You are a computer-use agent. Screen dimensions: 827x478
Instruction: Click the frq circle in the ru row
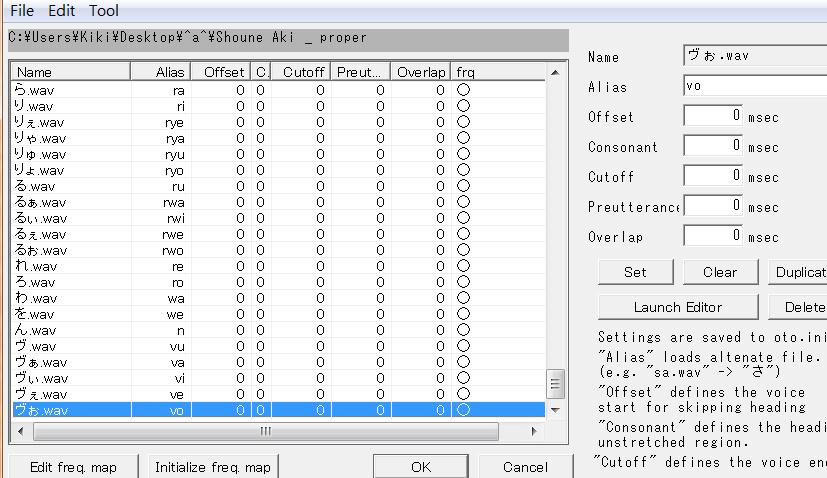(x=463, y=186)
